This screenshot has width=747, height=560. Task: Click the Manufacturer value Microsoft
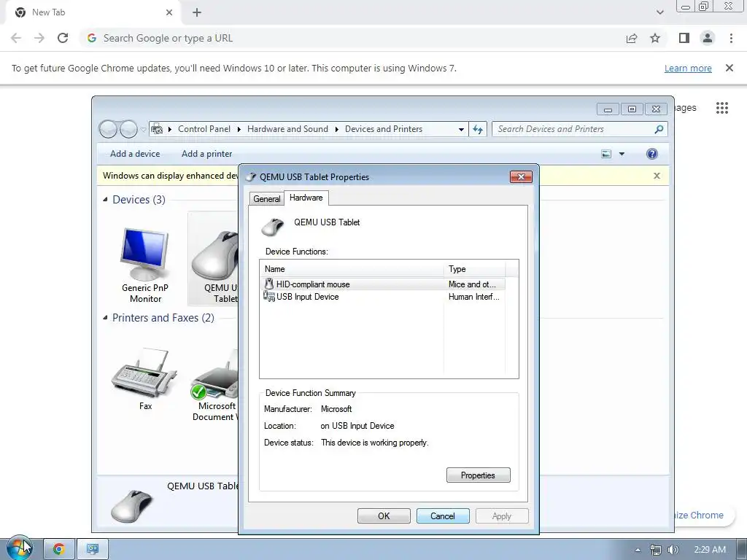336,409
